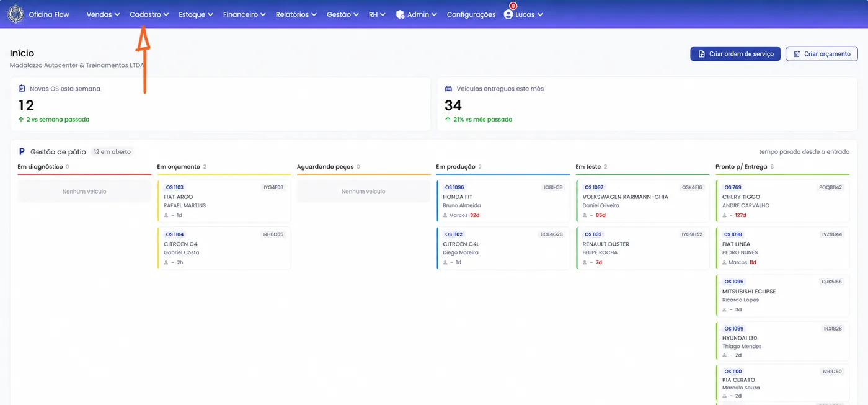Click the plate tag OSK4E16
868x405 pixels.
[x=692, y=187]
